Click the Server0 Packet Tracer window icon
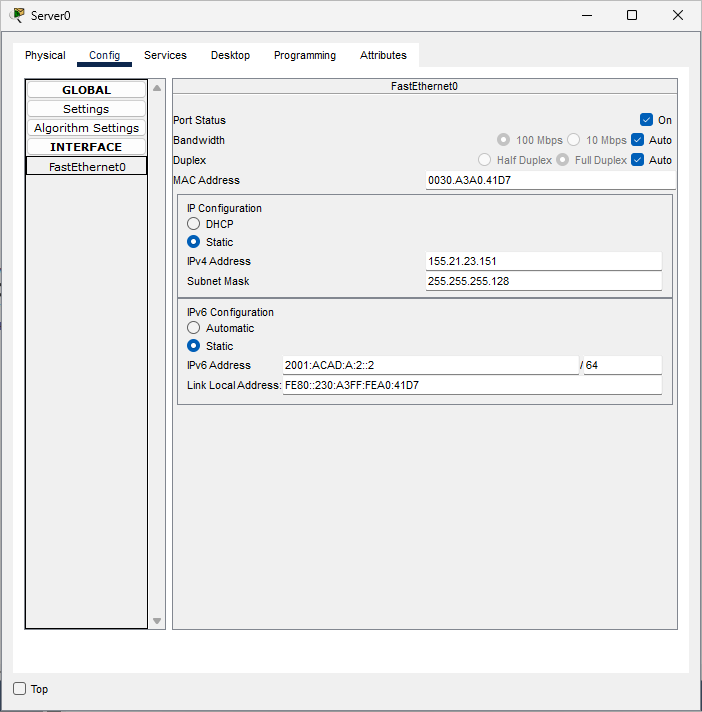 coord(17,15)
